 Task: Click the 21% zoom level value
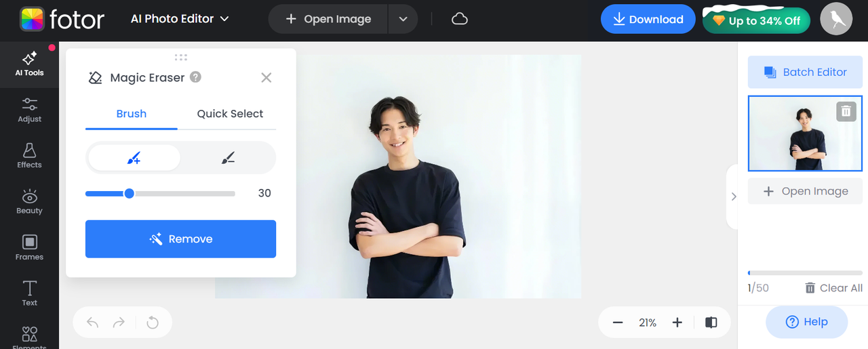648,323
